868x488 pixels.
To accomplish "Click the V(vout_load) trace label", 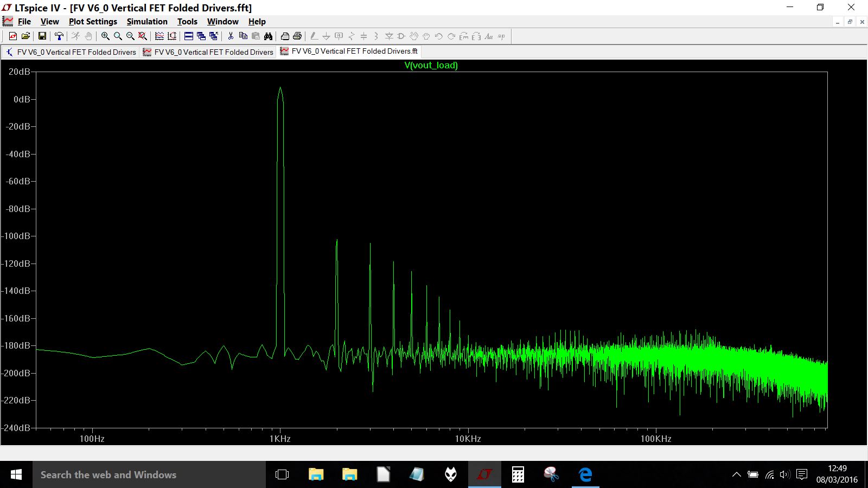I will [x=431, y=66].
